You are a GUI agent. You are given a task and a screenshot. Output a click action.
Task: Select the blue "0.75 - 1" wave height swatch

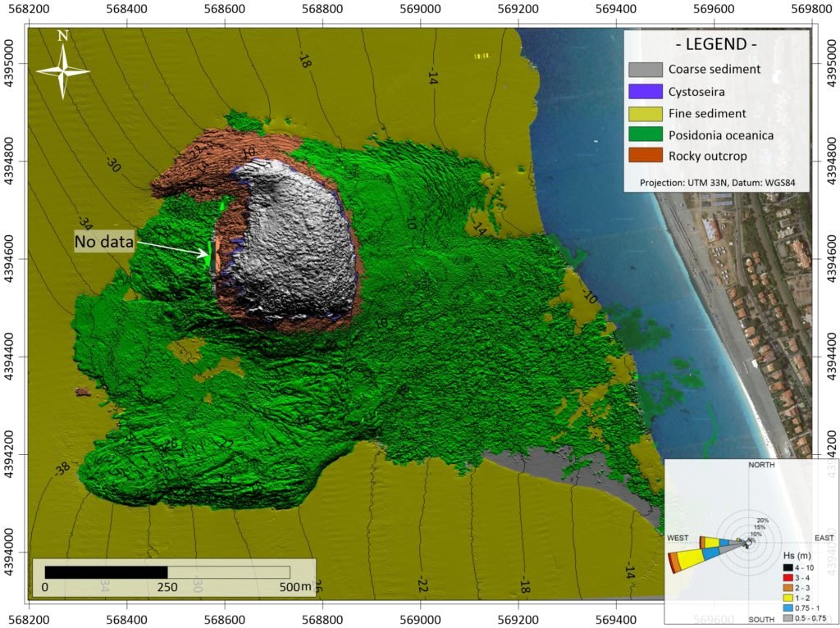[x=787, y=608]
